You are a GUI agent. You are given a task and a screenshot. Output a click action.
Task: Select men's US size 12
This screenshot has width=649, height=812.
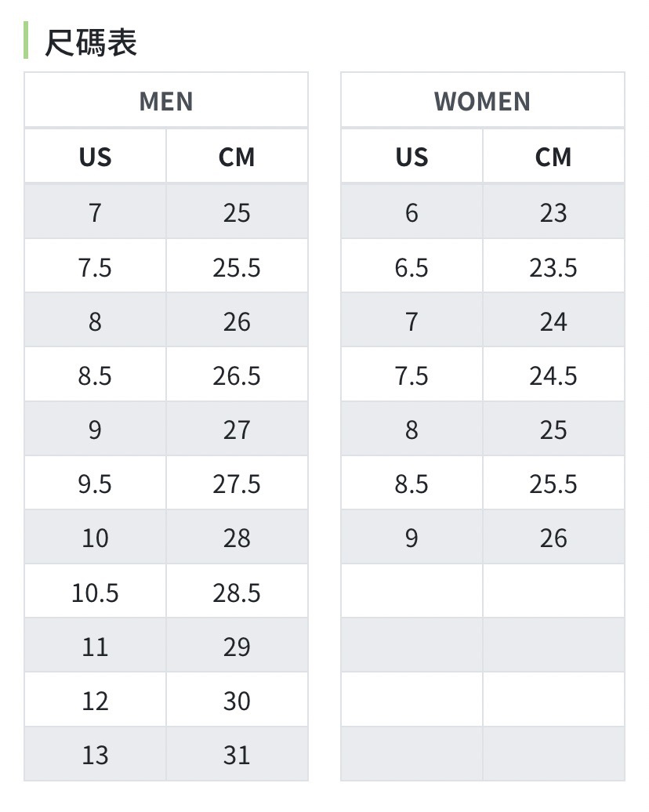(95, 701)
